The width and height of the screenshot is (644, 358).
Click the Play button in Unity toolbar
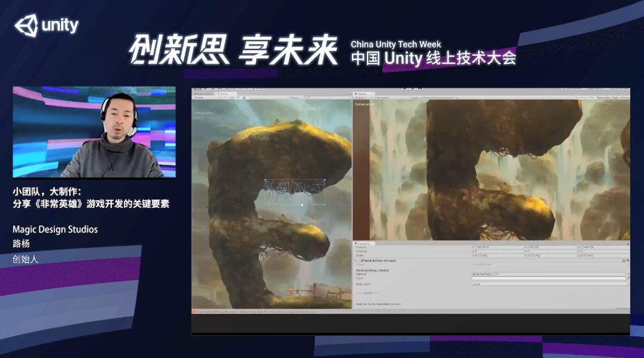tap(404, 88)
